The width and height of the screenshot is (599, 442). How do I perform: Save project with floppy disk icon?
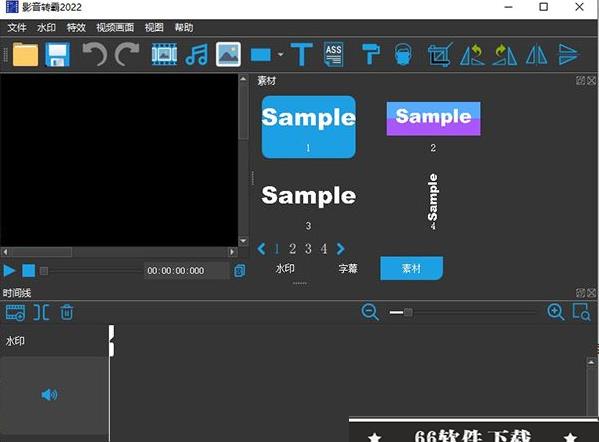click(x=58, y=55)
